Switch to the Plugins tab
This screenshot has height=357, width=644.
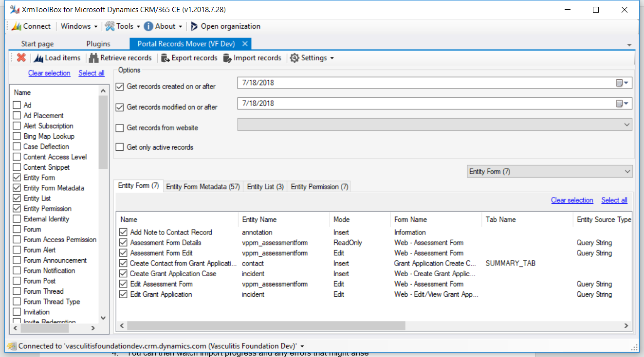pyautogui.click(x=98, y=44)
